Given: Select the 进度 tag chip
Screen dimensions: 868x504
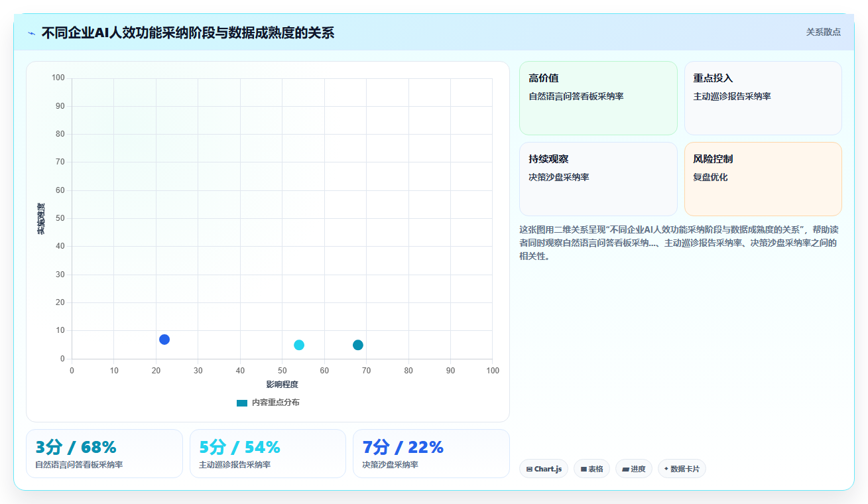Looking at the screenshot, I should click(x=634, y=469).
